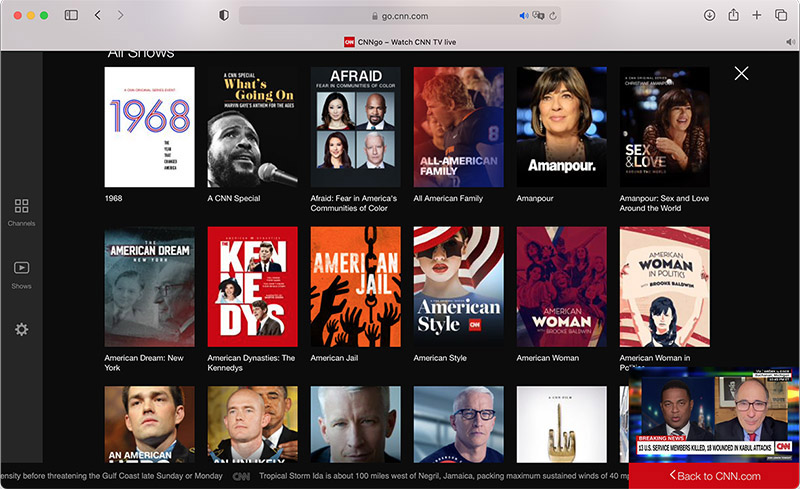Close the All Shows overlay with the X
800x489 pixels.
(741, 73)
